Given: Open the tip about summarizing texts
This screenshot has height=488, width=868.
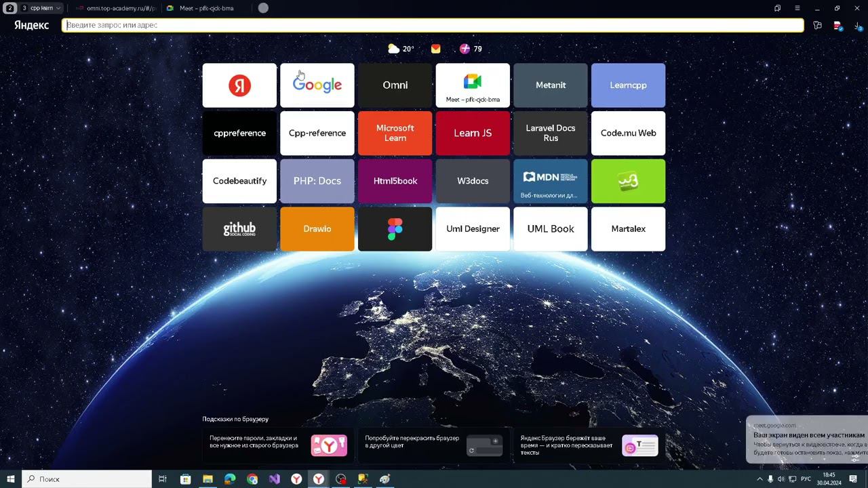Looking at the screenshot, I should (x=589, y=445).
